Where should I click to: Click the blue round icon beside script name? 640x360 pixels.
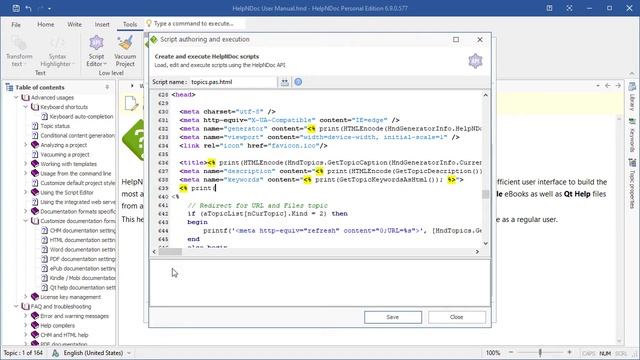(x=298, y=82)
